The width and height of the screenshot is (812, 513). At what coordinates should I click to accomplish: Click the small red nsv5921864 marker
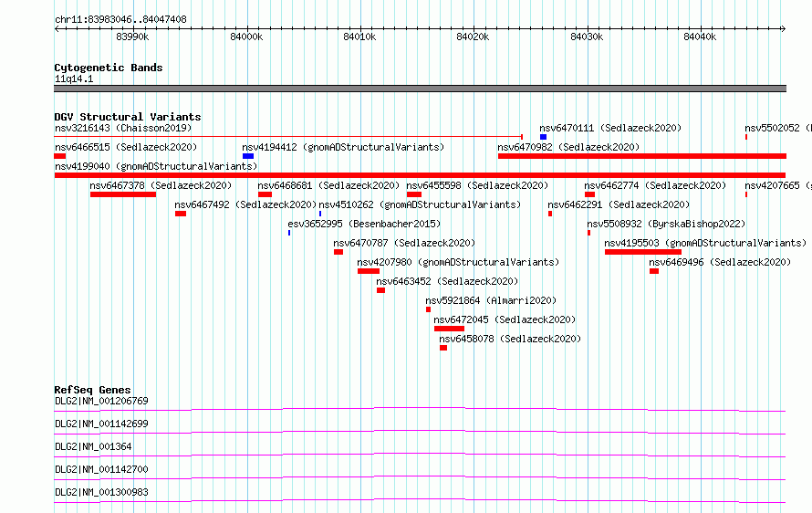[x=428, y=309]
